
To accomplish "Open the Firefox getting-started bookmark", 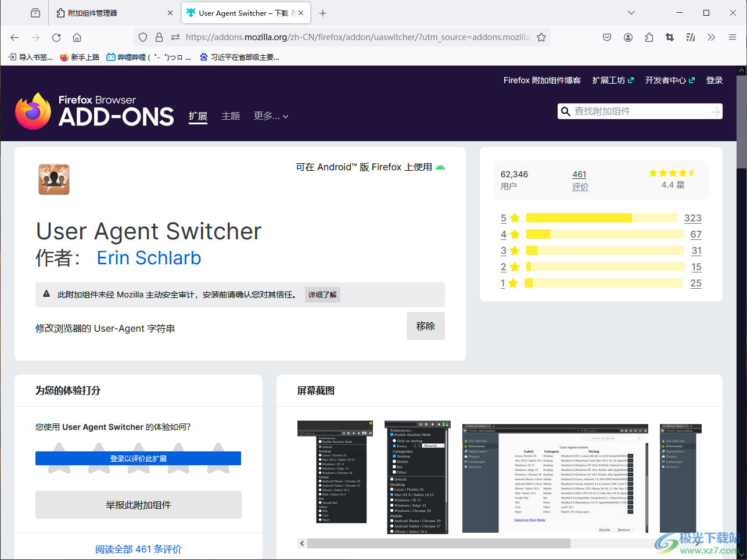I will pos(80,57).
